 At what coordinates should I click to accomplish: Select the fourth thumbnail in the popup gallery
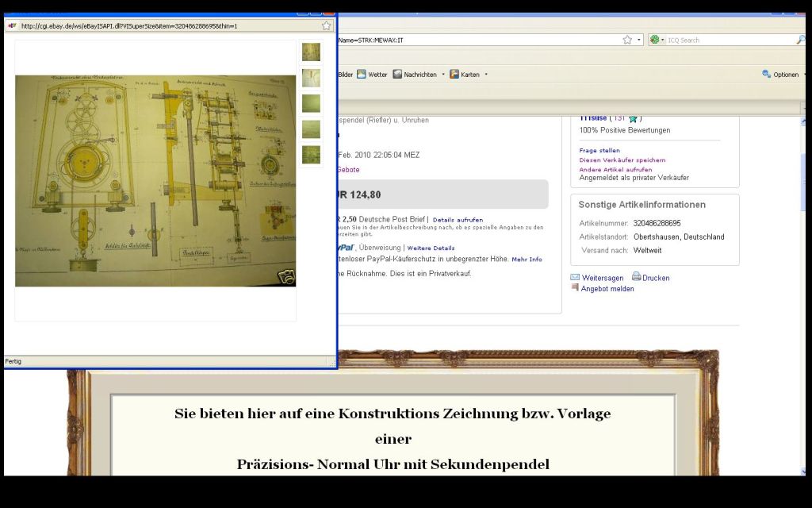311,129
